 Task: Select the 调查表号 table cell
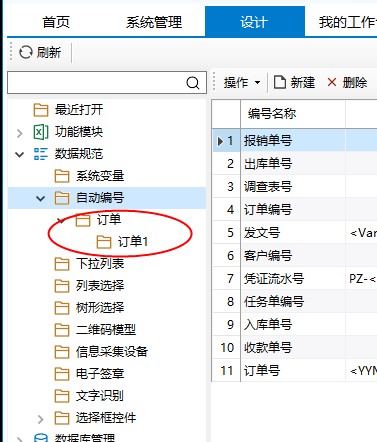click(x=293, y=187)
